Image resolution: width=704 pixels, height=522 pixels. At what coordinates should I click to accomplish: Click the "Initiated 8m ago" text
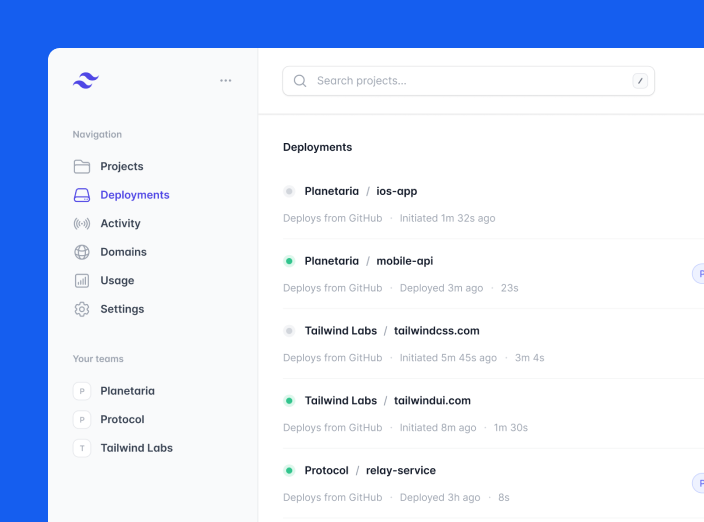[438, 428]
